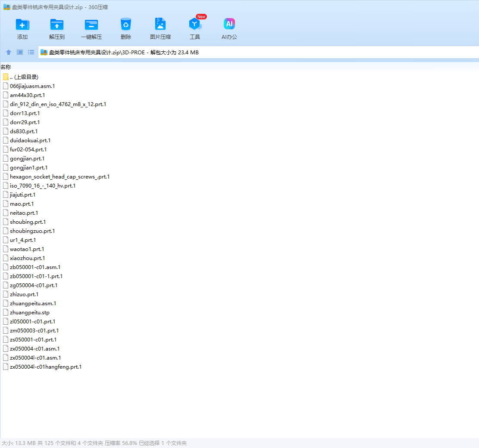479x448 pixels.
Task: Click the archive path address field
Action: pyautogui.click(x=258, y=52)
